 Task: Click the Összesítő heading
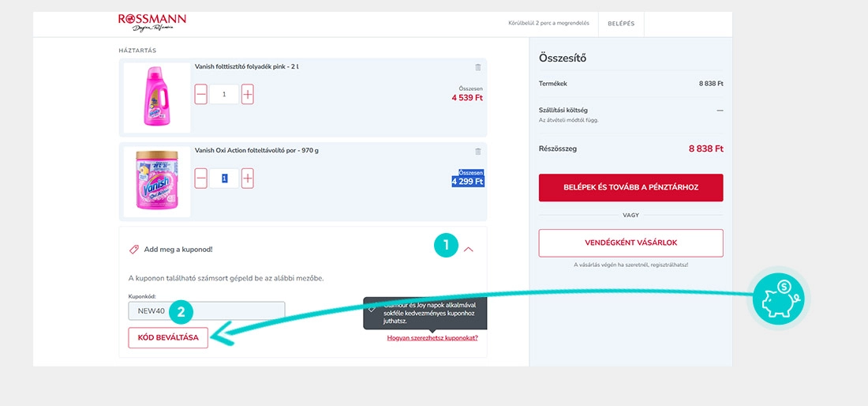coord(563,58)
